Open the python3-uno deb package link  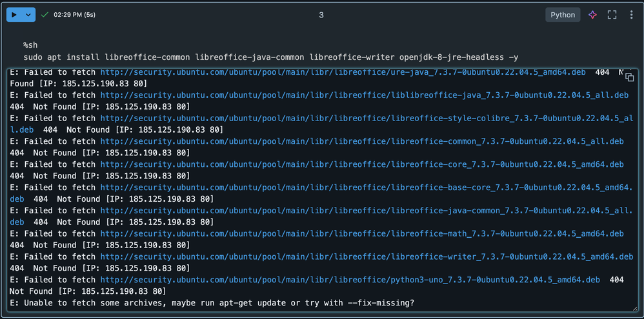click(x=350, y=280)
